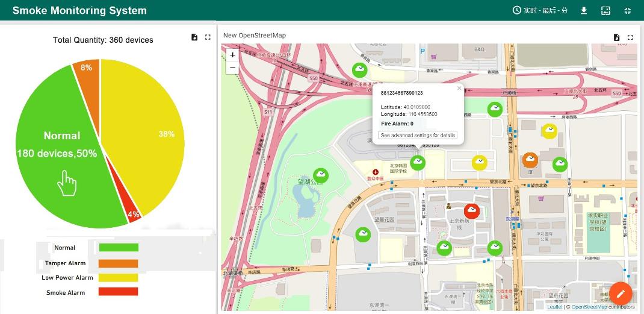
Task: Click 'See advanced settings for details' button
Action: (x=418, y=135)
